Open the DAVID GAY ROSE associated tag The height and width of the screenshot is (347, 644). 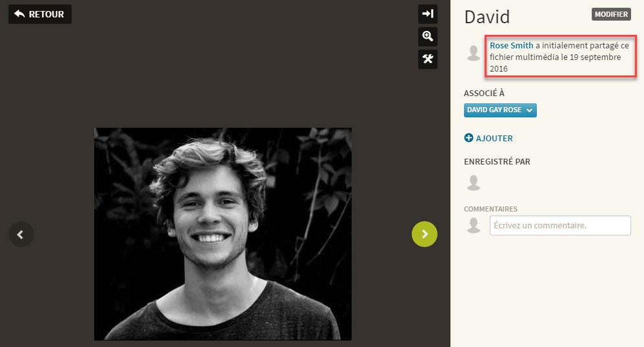[x=500, y=110]
